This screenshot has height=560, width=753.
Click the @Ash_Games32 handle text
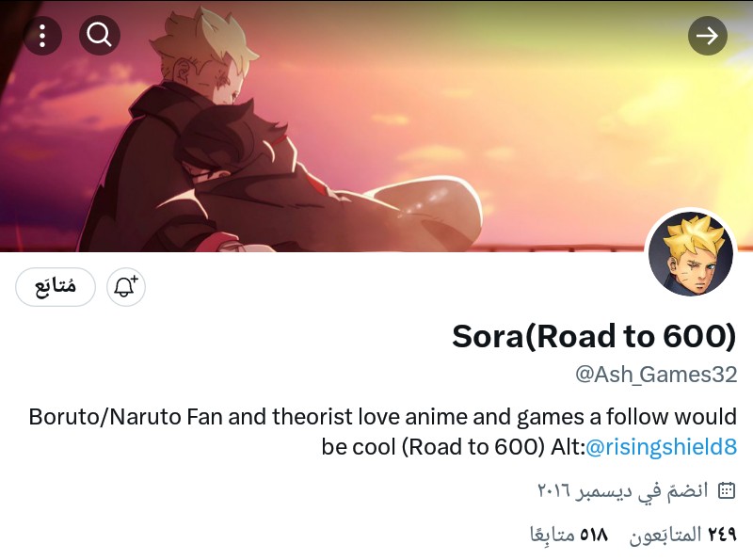point(656,375)
